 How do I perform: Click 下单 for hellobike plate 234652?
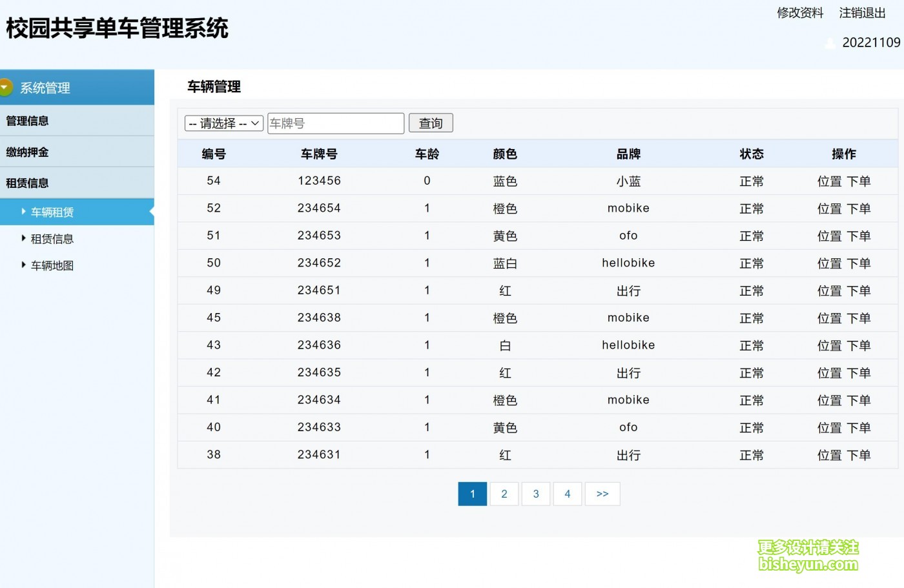(x=859, y=263)
